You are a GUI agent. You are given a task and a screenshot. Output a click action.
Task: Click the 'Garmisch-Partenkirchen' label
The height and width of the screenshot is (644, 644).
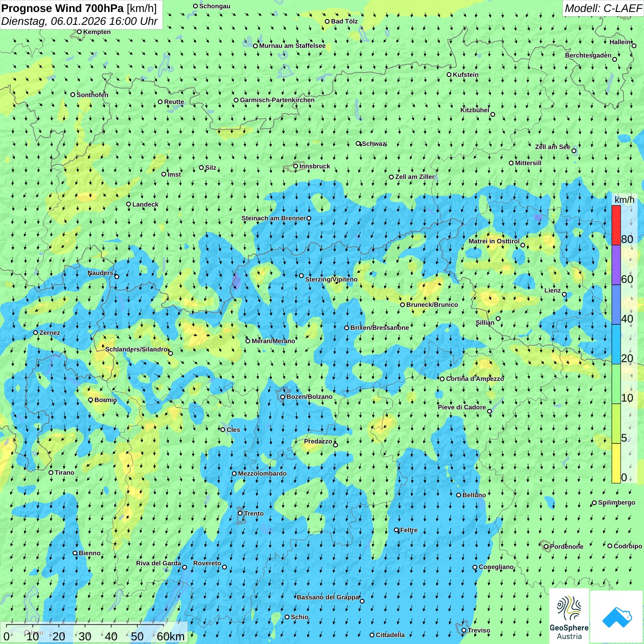tap(277, 100)
